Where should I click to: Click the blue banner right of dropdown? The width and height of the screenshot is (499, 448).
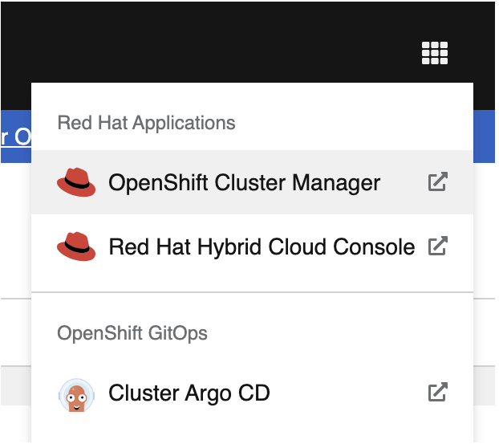point(484,136)
